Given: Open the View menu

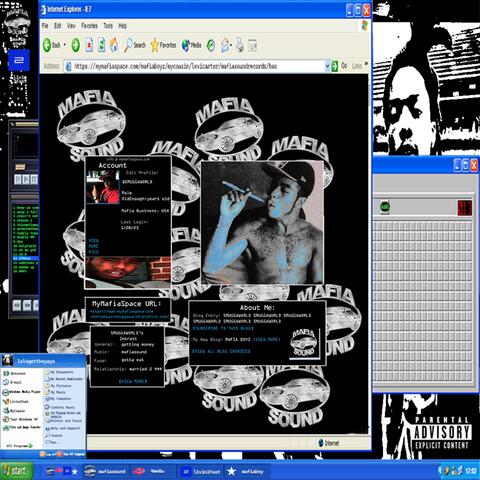Looking at the screenshot, I should 71,26.
